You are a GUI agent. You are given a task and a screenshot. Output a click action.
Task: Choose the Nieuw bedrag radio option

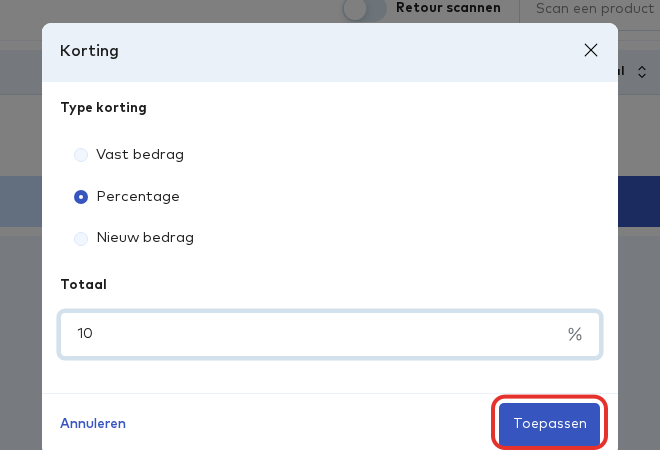pos(81,238)
